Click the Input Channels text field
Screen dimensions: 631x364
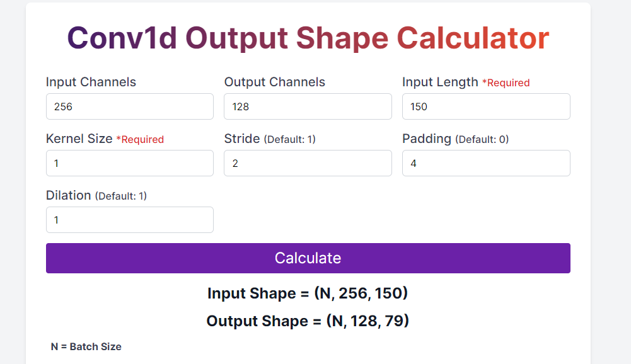[129, 106]
